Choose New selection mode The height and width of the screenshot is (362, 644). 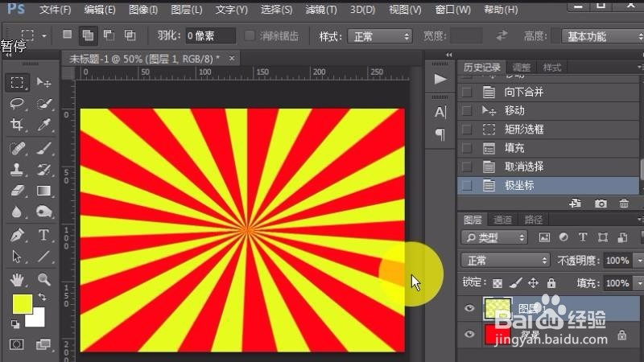68,35
